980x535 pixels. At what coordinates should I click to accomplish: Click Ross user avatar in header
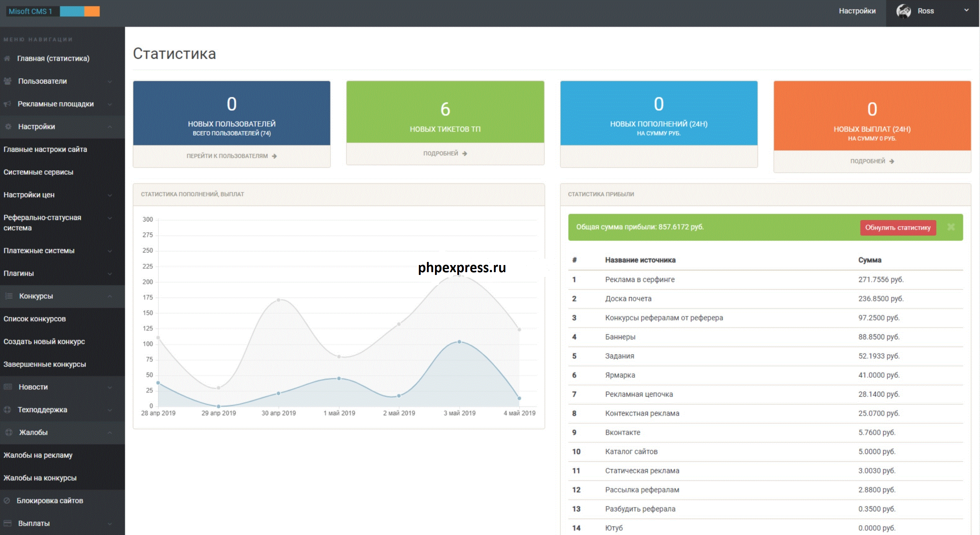[903, 11]
